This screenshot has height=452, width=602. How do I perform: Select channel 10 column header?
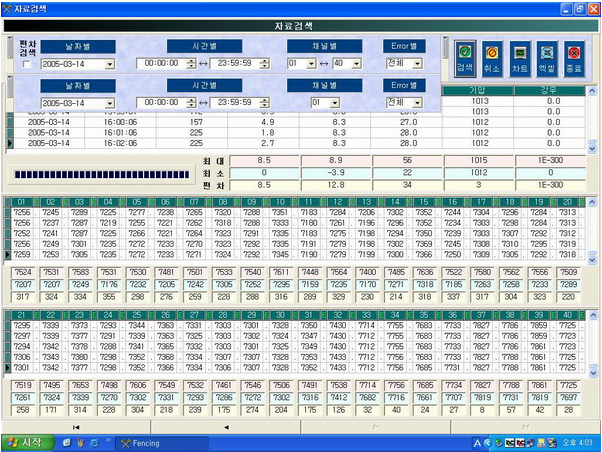(280, 202)
